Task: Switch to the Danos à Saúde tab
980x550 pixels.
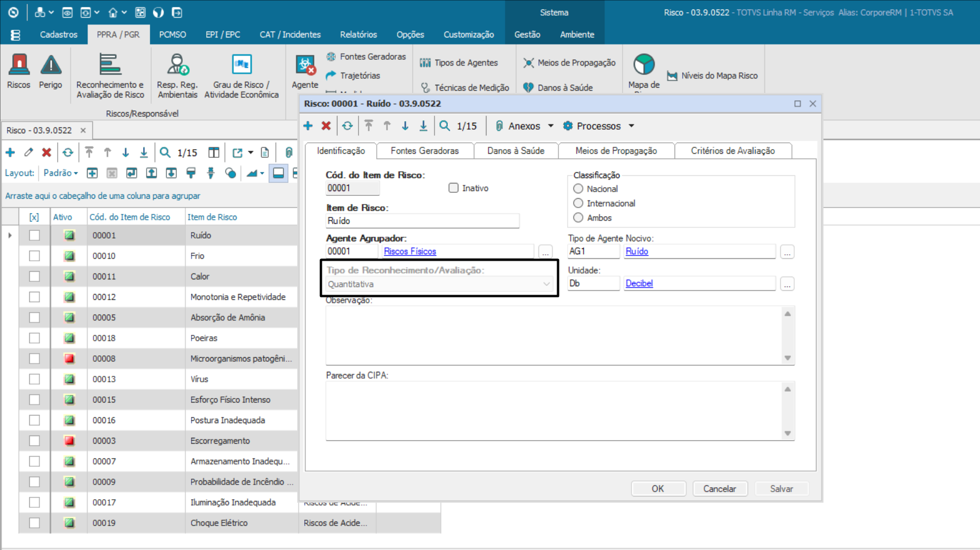Action: [x=516, y=151]
